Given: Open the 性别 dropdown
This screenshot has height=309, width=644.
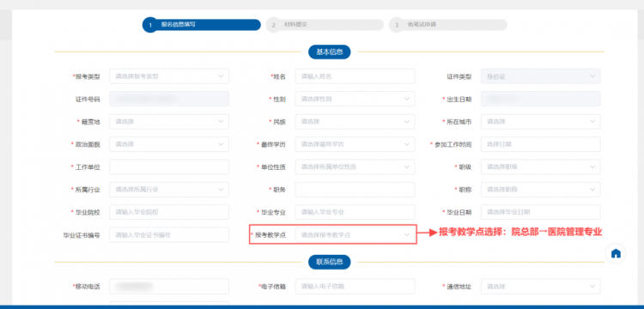Looking at the screenshot, I should 355,99.
